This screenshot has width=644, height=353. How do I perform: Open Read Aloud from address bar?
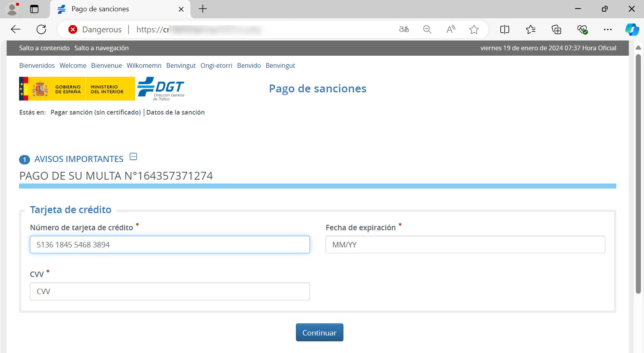tap(450, 30)
